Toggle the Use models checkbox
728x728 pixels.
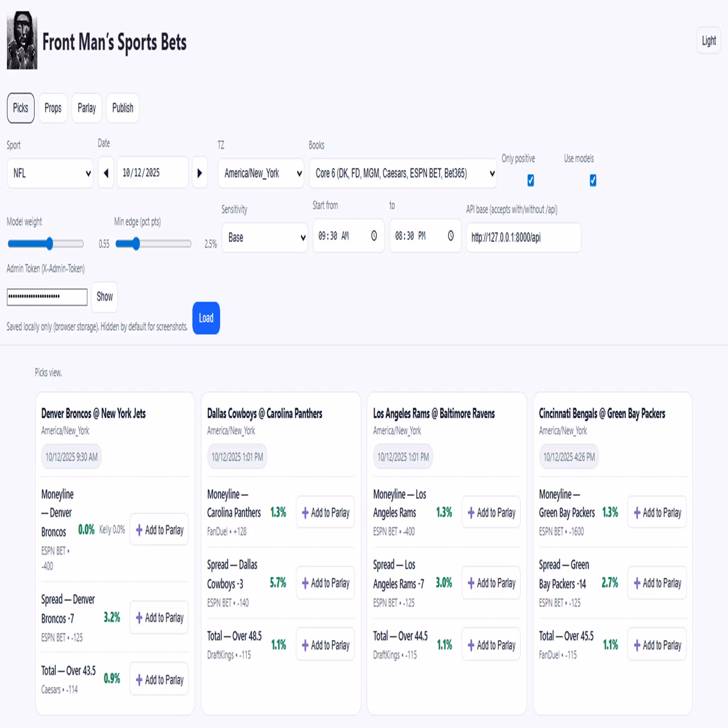pos(593,181)
